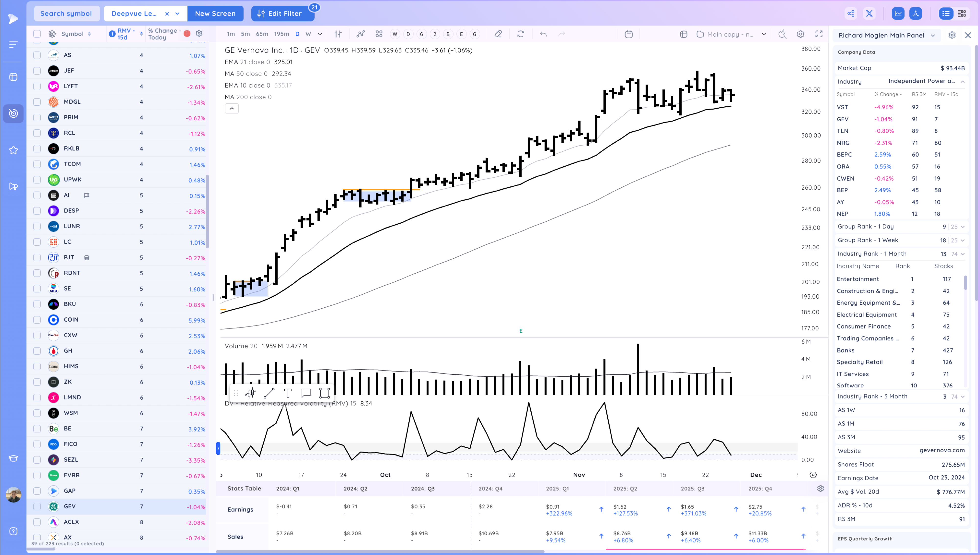The width and height of the screenshot is (980, 555).
Task: Undo the last chart action
Action: 543,34
